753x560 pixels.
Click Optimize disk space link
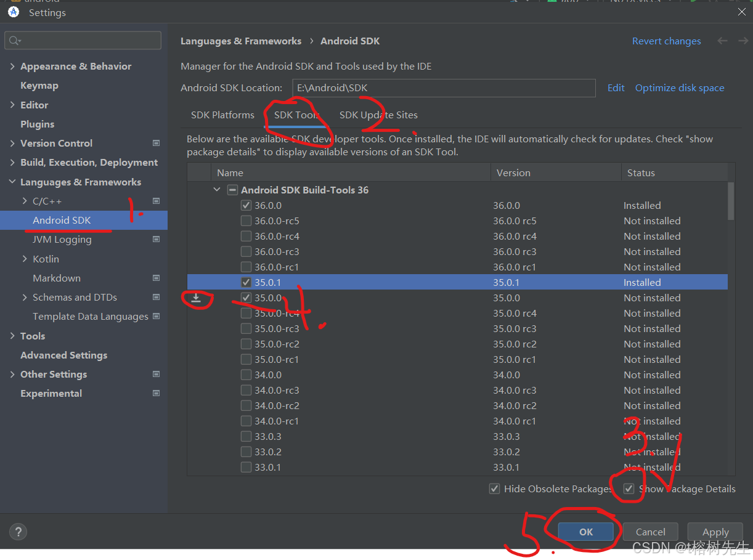(x=680, y=87)
